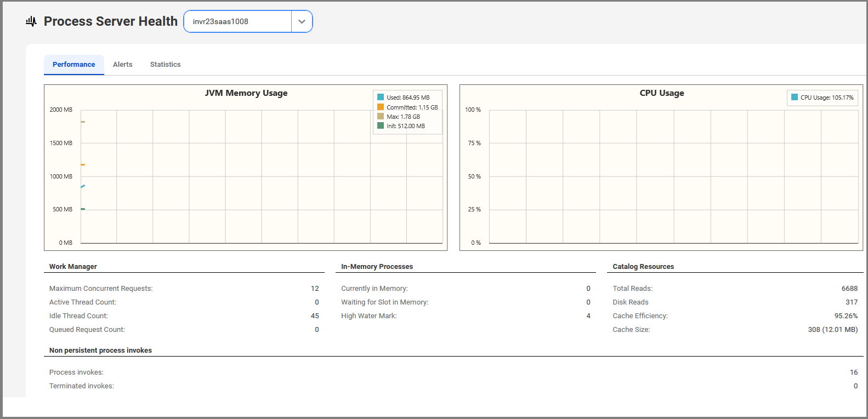
Task: Select the CPU Usage: 105.17% legend text
Action: click(x=827, y=97)
